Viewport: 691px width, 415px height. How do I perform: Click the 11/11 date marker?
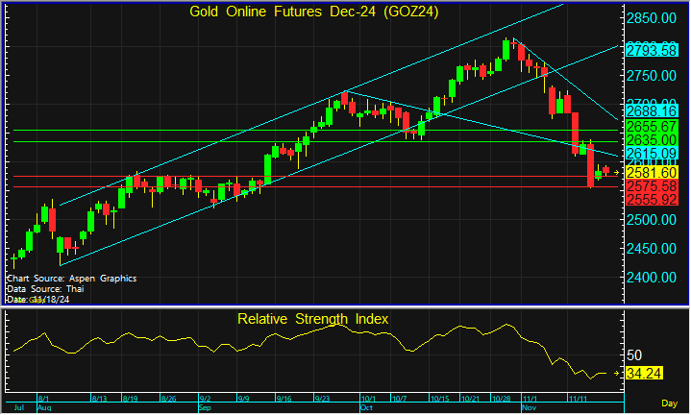coord(577,397)
